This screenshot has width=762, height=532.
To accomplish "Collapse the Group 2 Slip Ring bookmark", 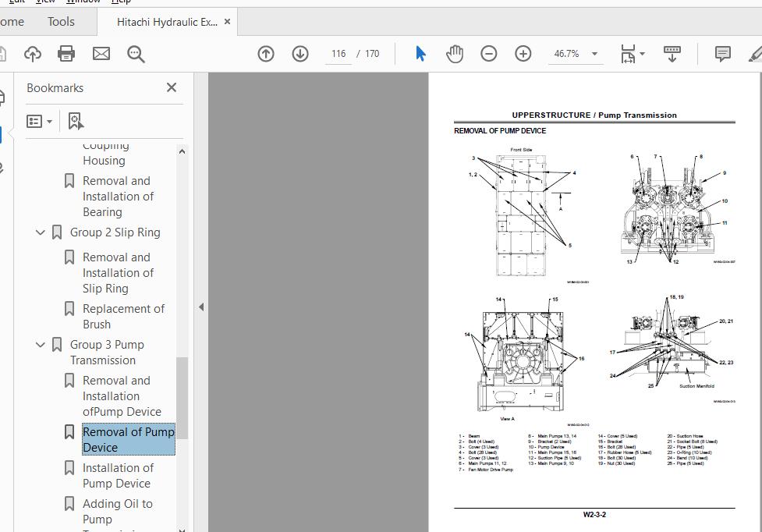I will [x=40, y=232].
